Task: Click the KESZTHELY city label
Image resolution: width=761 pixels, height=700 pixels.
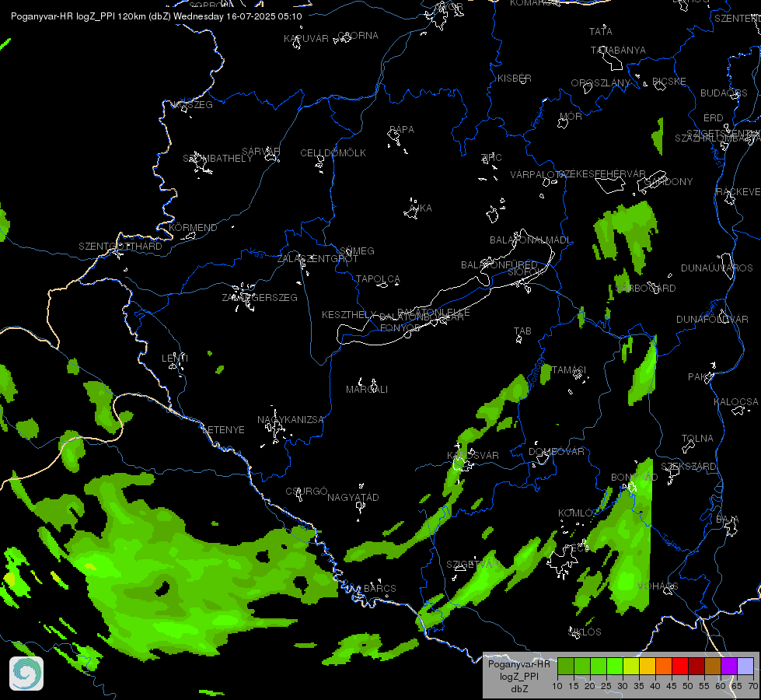Action: (x=349, y=315)
